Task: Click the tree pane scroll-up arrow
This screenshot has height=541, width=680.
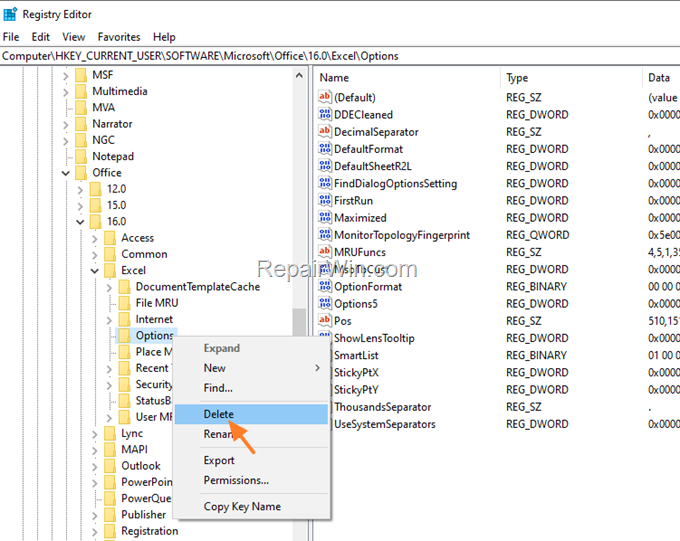Action: click(299, 75)
